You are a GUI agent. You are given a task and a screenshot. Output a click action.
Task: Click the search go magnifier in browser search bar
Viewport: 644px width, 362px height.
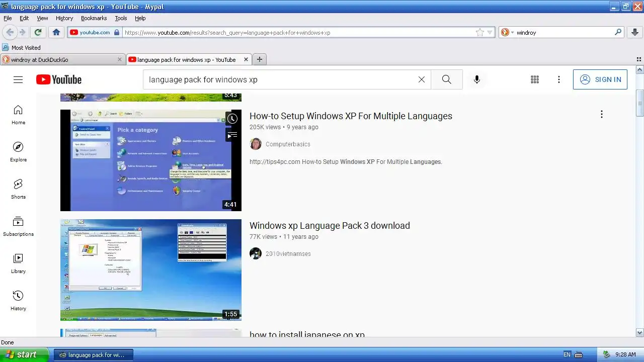click(618, 32)
